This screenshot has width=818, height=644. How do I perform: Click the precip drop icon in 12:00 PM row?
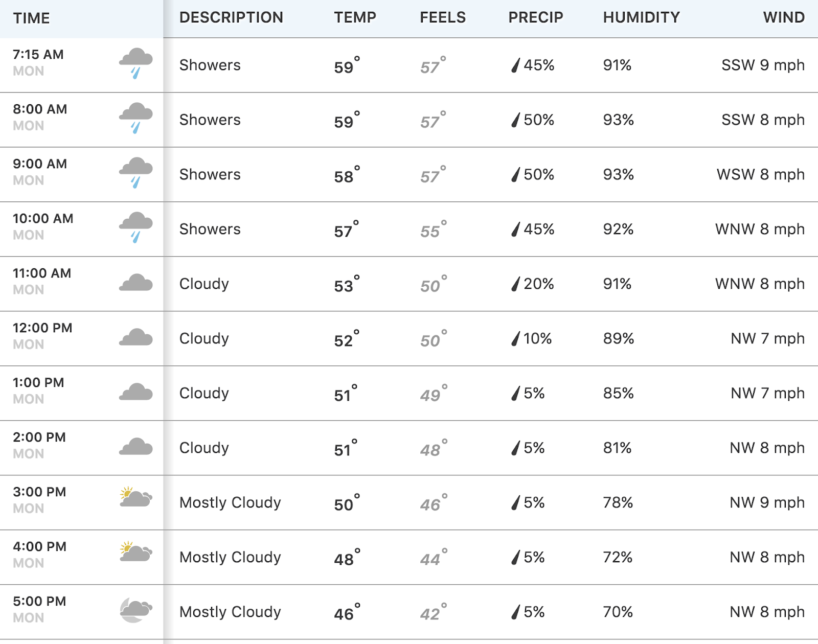pyautogui.click(x=516, y=339)
